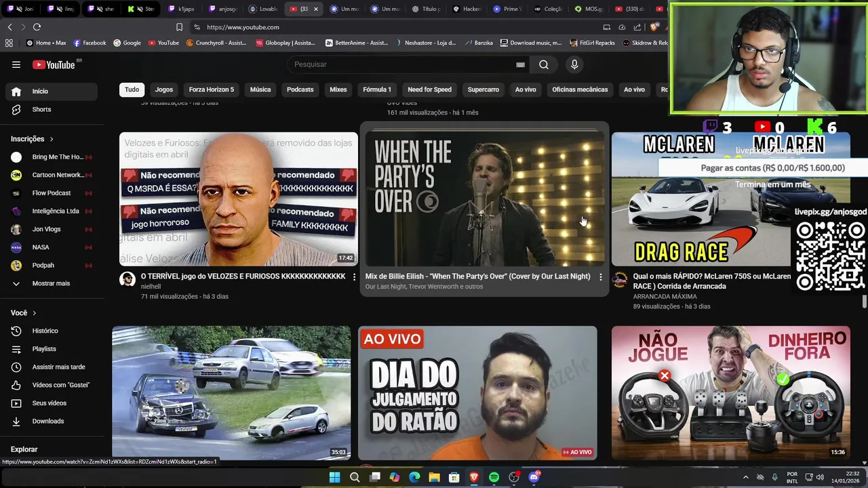Switch to the Prime Video browser tab

(507, 9)
